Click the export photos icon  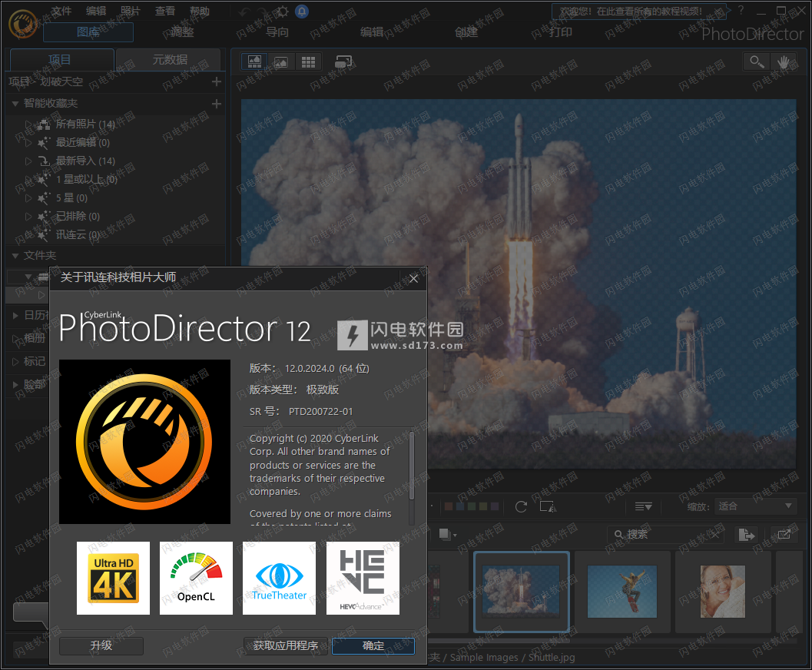click(x=746, y=534)
